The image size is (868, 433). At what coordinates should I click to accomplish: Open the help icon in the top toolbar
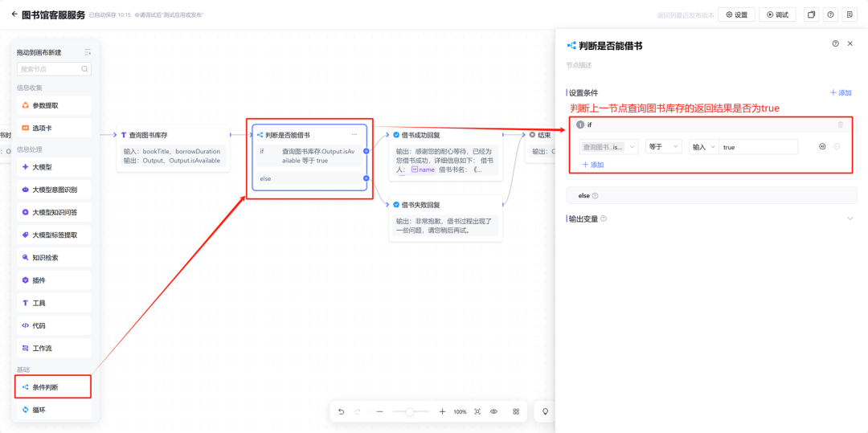(830, 15)
